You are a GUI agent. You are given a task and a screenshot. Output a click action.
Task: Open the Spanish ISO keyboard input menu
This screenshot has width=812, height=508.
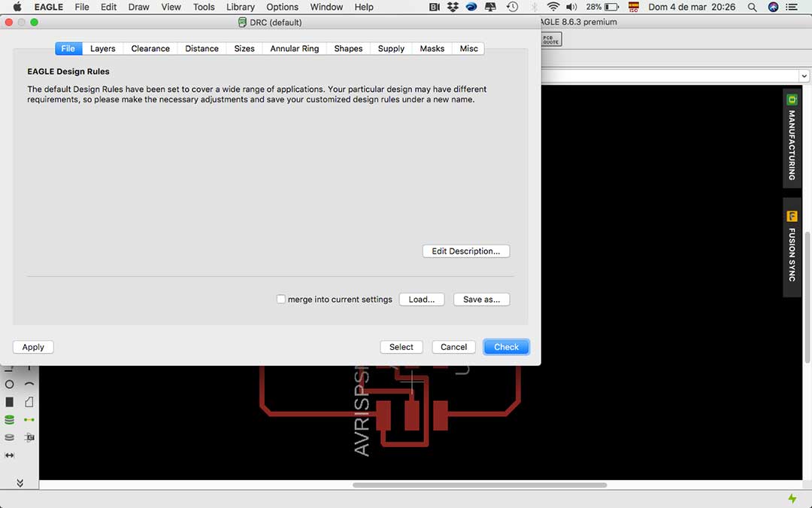[x=633, y=7]
